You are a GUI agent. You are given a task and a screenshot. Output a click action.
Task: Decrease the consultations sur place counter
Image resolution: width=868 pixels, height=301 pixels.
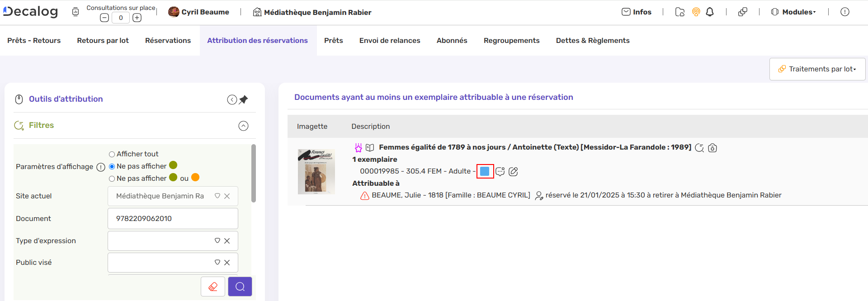[104, 18]
